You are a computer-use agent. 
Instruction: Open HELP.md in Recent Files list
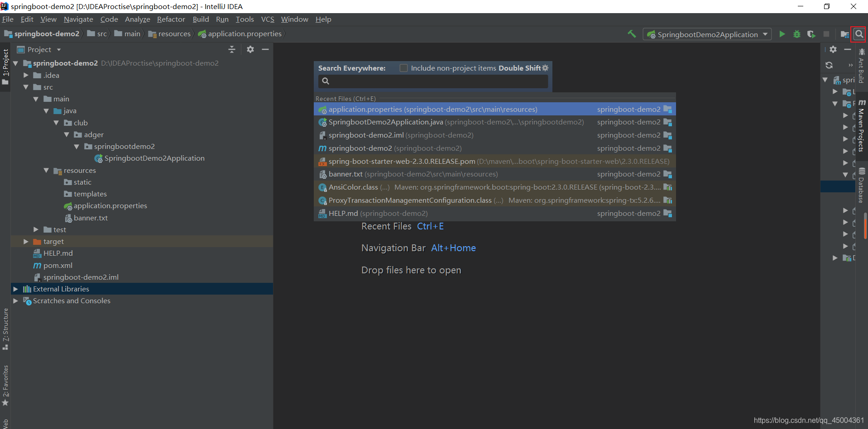click(495, 213)
